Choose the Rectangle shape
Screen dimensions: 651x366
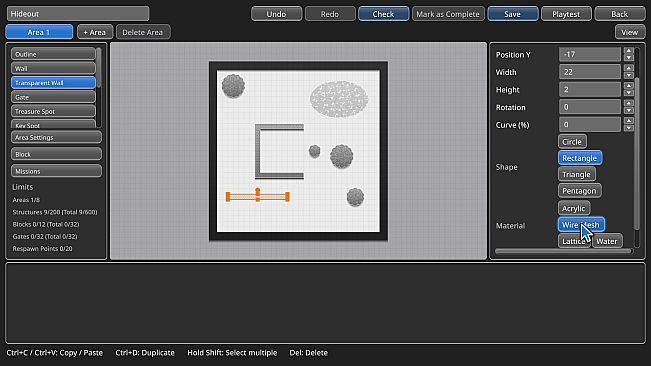pyautogui.click(x=580, y=158)
